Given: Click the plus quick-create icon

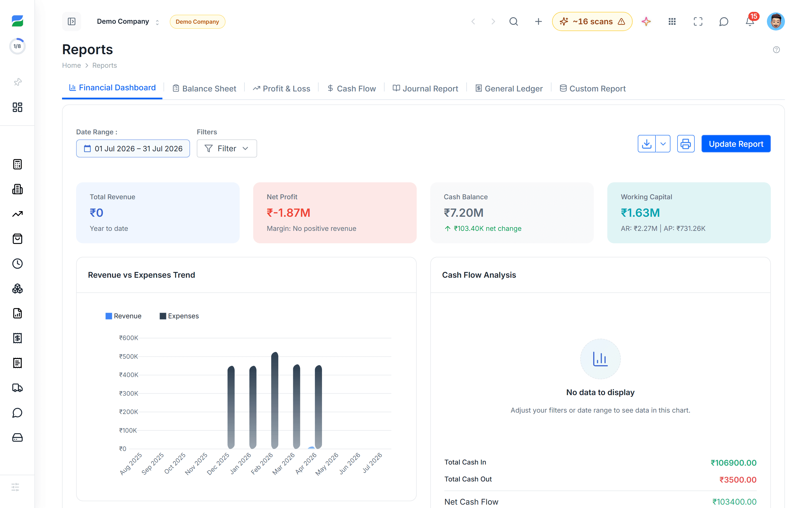Looking at the screenshot, I should tap(538, 21).
